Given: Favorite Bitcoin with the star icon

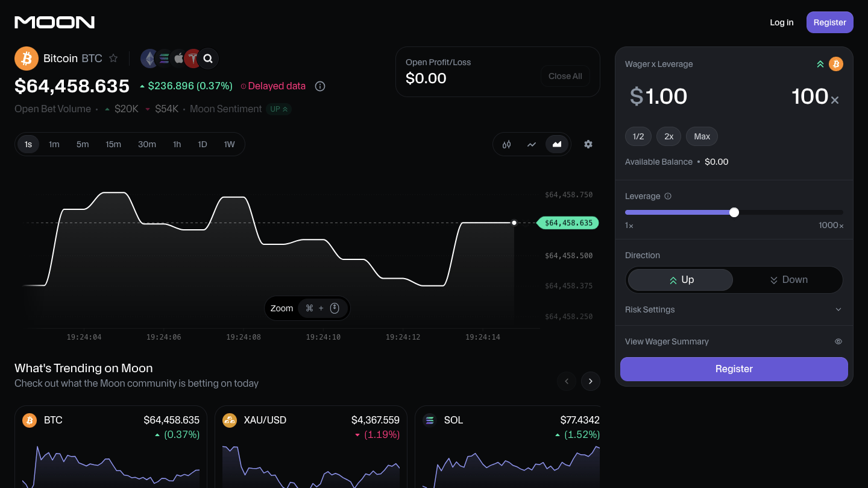Looking at the screenshot, I should click(x=113, y=59).
